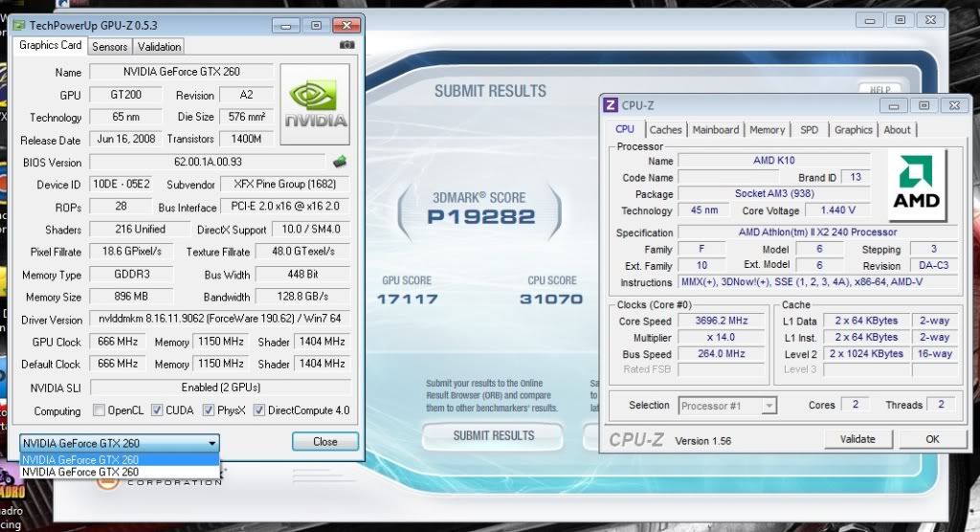Select the CPU tab in CPU-Z
This screenshot has width=980, height=532.
(x=624, y=129)
